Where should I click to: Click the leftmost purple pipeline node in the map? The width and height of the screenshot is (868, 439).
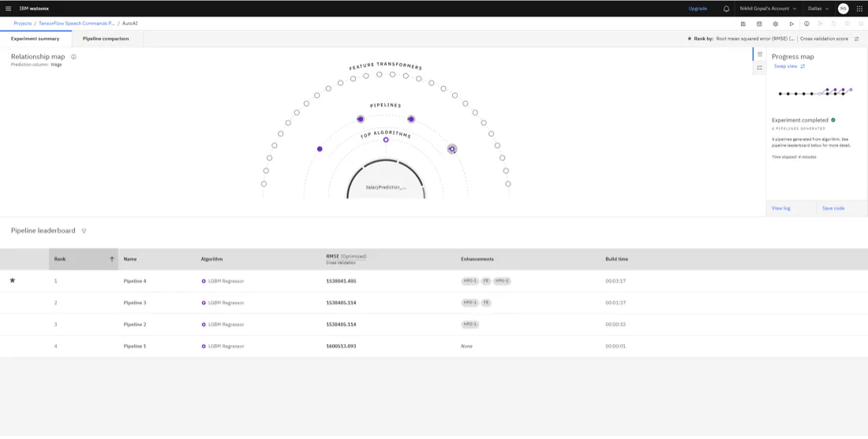pos(320,149)
